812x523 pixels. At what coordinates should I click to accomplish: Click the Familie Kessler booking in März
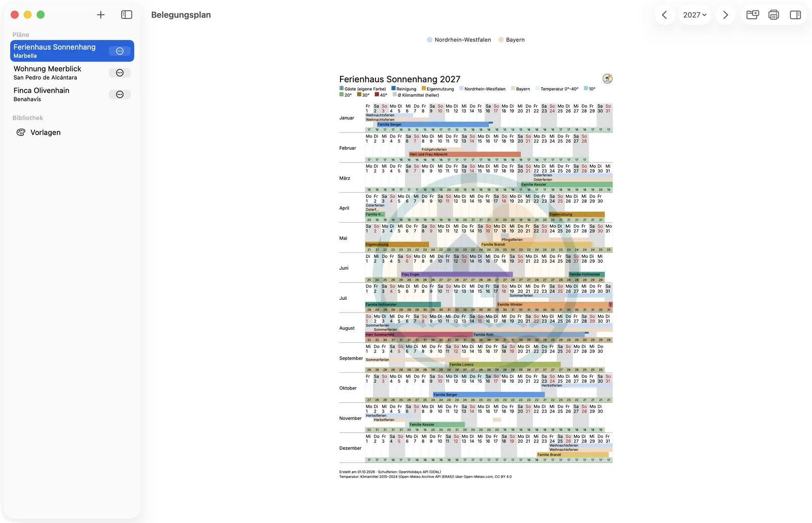pos(566,185)
